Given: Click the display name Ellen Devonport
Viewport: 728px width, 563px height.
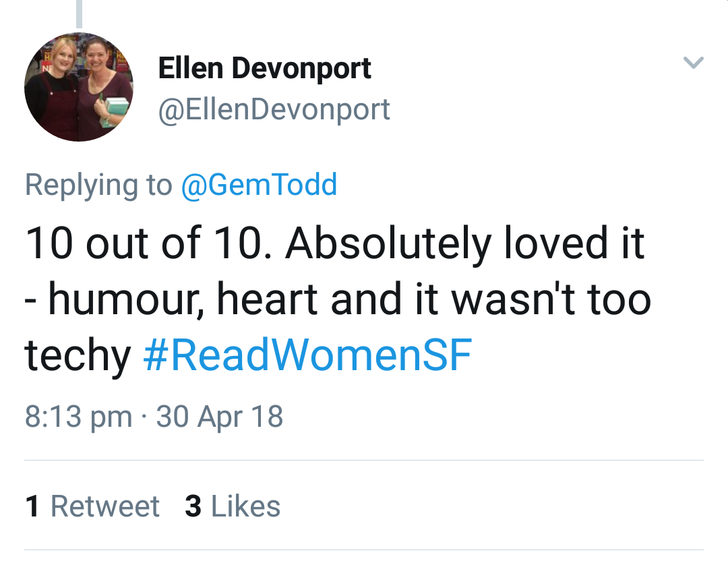Looking at the screenshot, I should tap(264, 69).
